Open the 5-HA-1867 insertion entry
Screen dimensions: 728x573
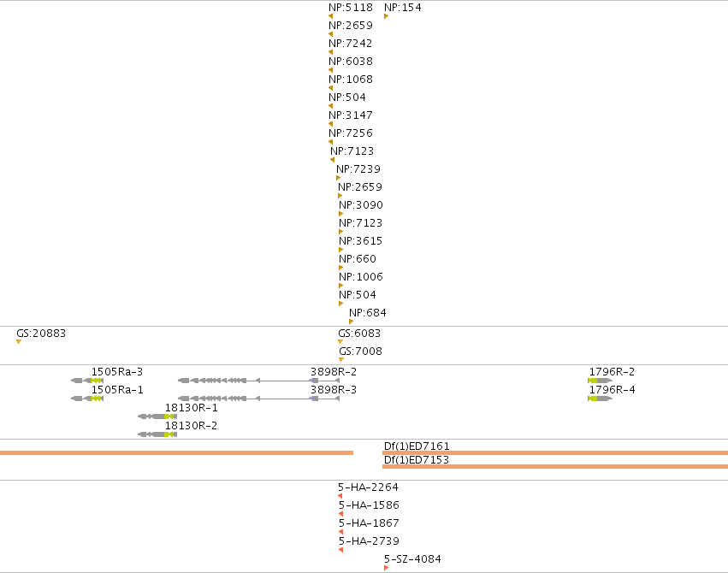369,523
